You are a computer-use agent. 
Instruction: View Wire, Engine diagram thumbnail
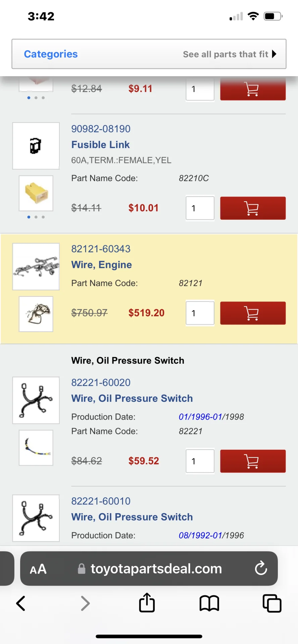[36, 267]
